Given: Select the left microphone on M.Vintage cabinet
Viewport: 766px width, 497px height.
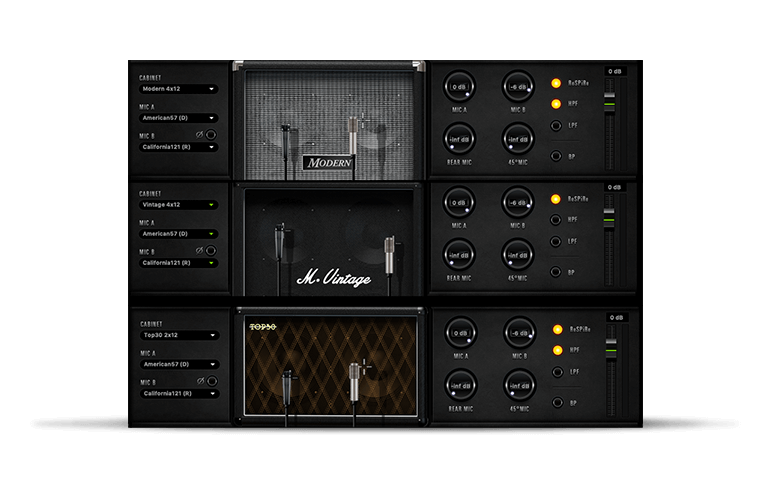Looking at the screenshot, I should (280, 246).
